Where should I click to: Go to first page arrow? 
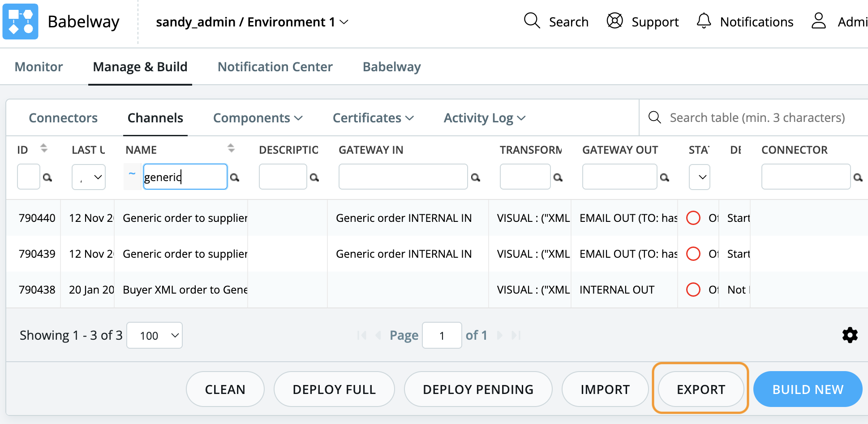(362, 335)
